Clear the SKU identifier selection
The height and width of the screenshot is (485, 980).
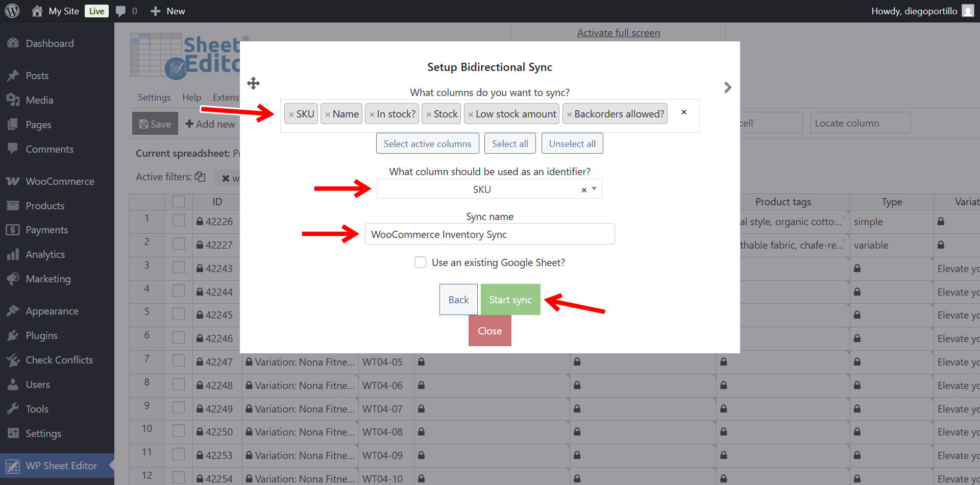(584, 190)
